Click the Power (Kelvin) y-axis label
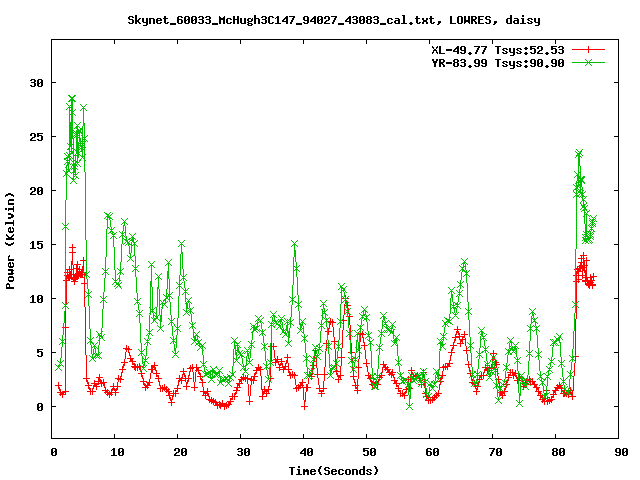The width and height of the screenshot is (640, 480). pyautogui.click(x=10, y=241)
